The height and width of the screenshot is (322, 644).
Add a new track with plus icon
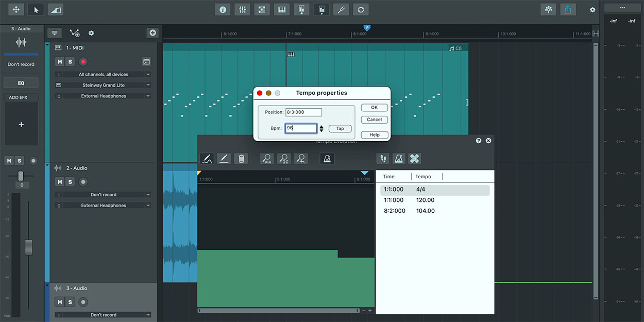152,33
